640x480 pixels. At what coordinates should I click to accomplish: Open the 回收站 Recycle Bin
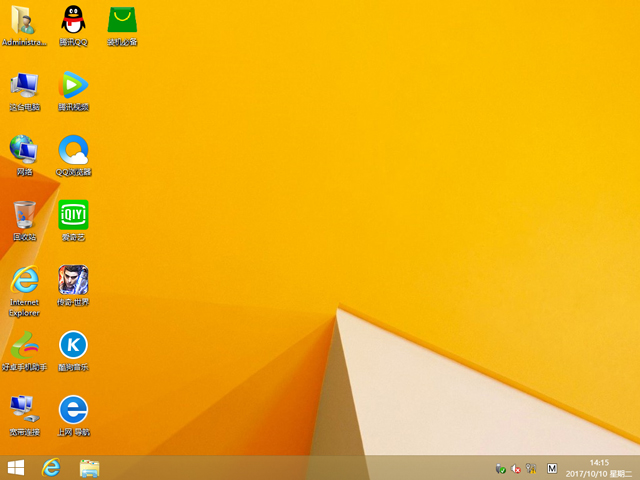[24, 215]
